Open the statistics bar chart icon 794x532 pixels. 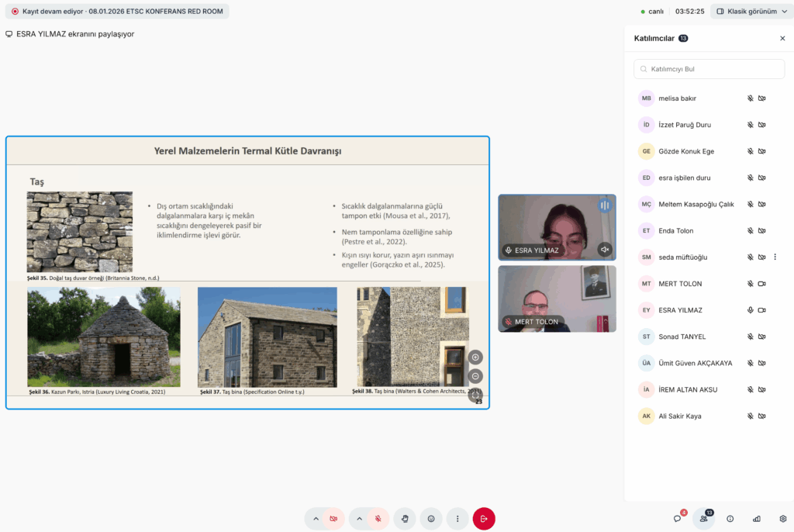point(756,519)
